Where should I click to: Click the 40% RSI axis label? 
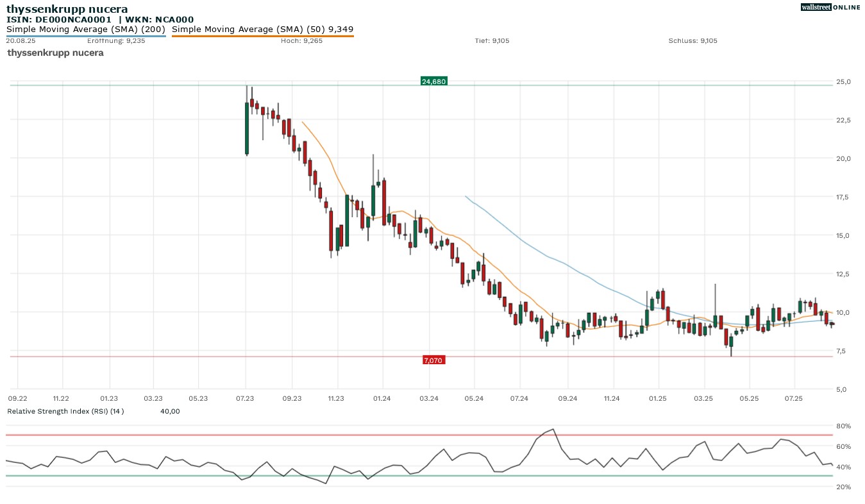(x=844, y=467)
